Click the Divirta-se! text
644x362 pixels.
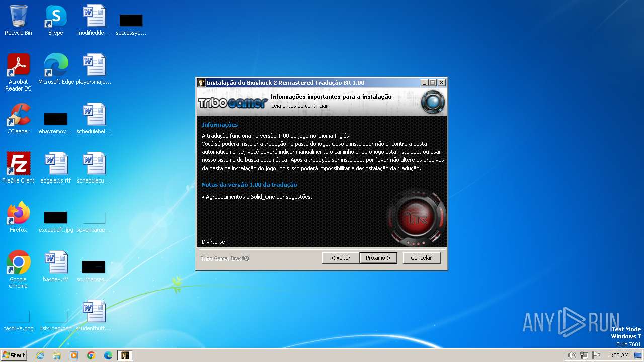click(x=214, y=242)
